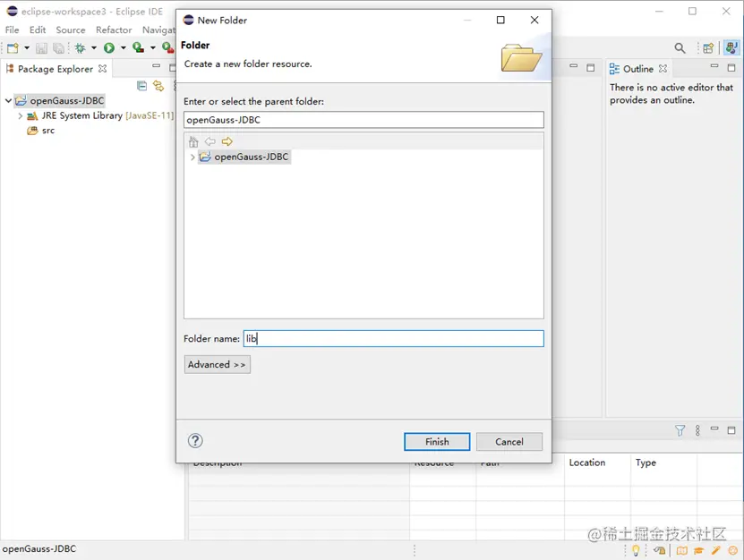The height and width of the screenshot is (560, 744).
Task: Minimize the Outline view
Action: pyautogui.click(x=714, y=66)
